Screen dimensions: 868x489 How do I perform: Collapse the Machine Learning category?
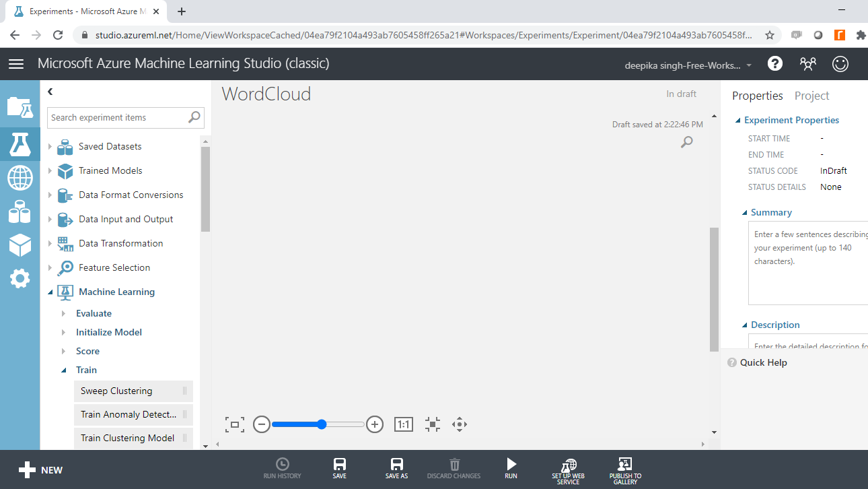point(50,292)
